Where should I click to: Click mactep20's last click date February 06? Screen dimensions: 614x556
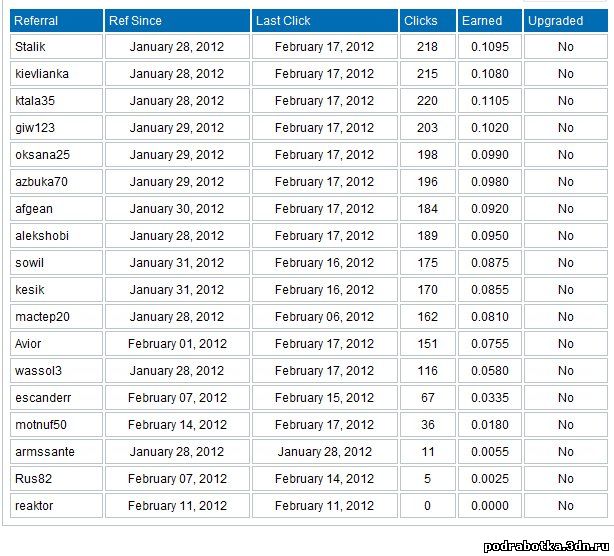324,317
